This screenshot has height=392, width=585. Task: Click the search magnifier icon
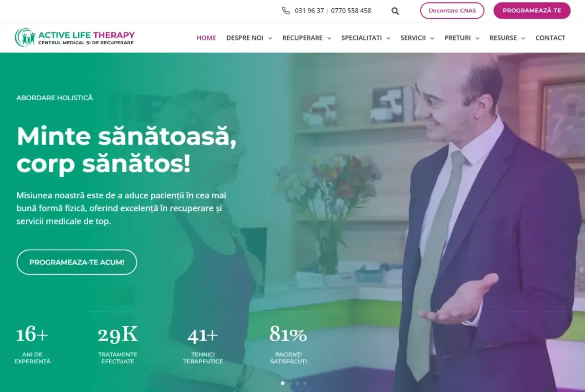pyautogui.click(x=395, y=11)
